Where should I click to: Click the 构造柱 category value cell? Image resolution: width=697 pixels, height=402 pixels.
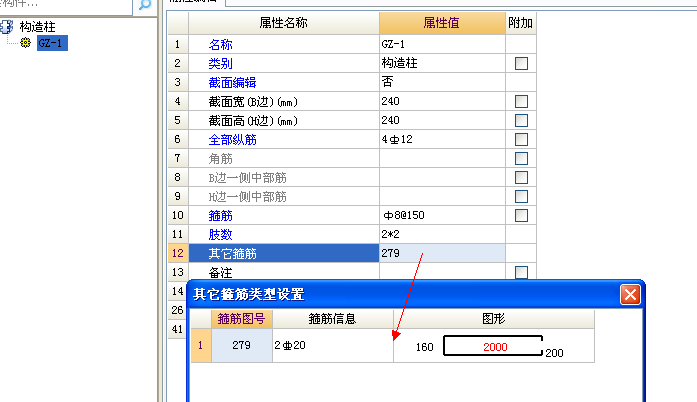coord(442,63)
